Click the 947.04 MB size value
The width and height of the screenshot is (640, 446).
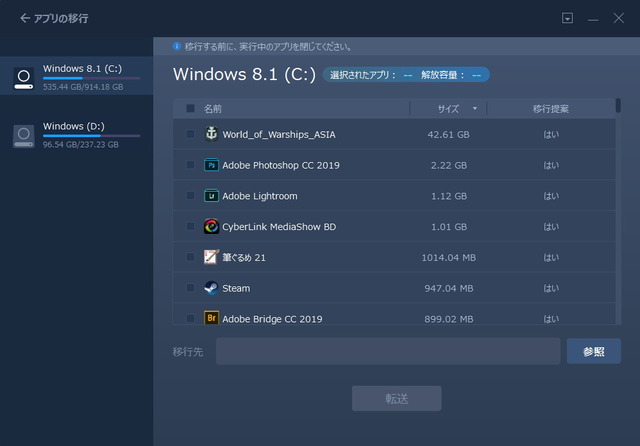(449, 288)
